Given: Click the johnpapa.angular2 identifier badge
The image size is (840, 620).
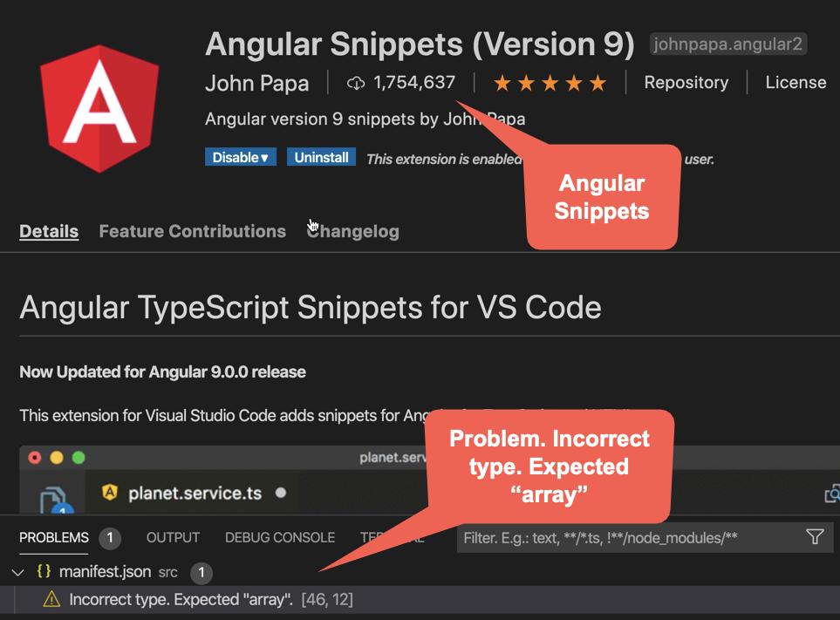Looking at the screenshot, I should [x=728, y=44].
